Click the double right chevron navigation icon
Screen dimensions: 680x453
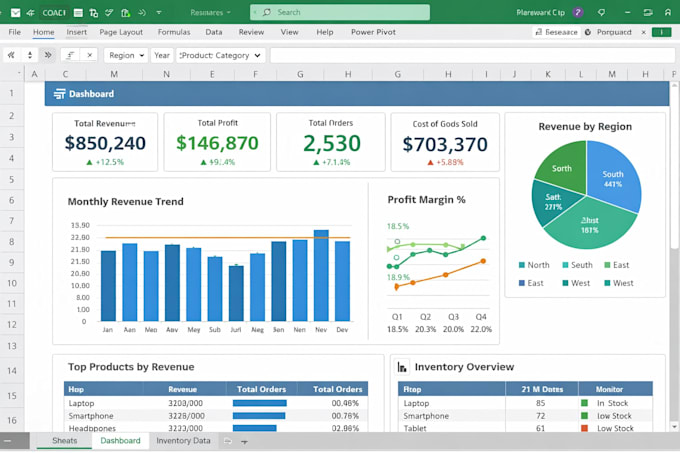point(48,55)
